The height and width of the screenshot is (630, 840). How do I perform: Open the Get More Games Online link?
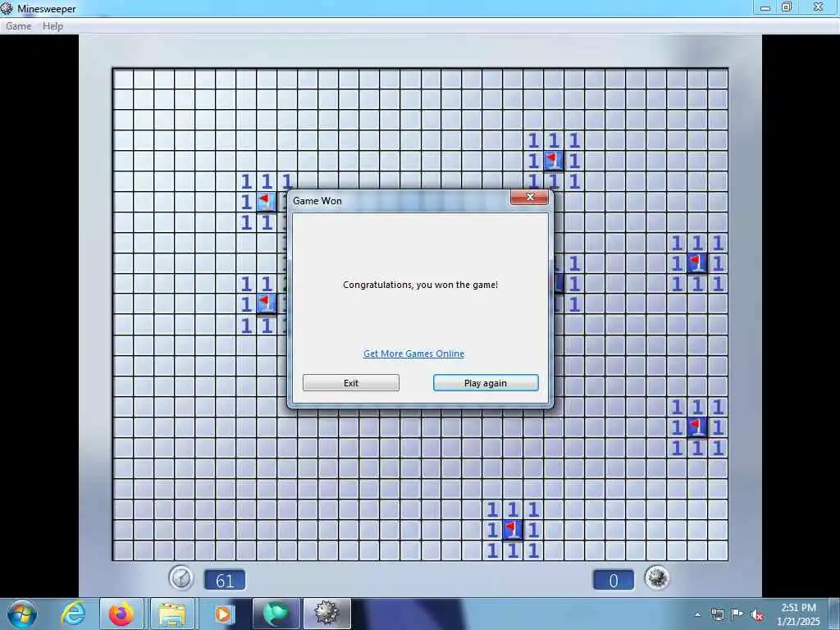(413, 354)
